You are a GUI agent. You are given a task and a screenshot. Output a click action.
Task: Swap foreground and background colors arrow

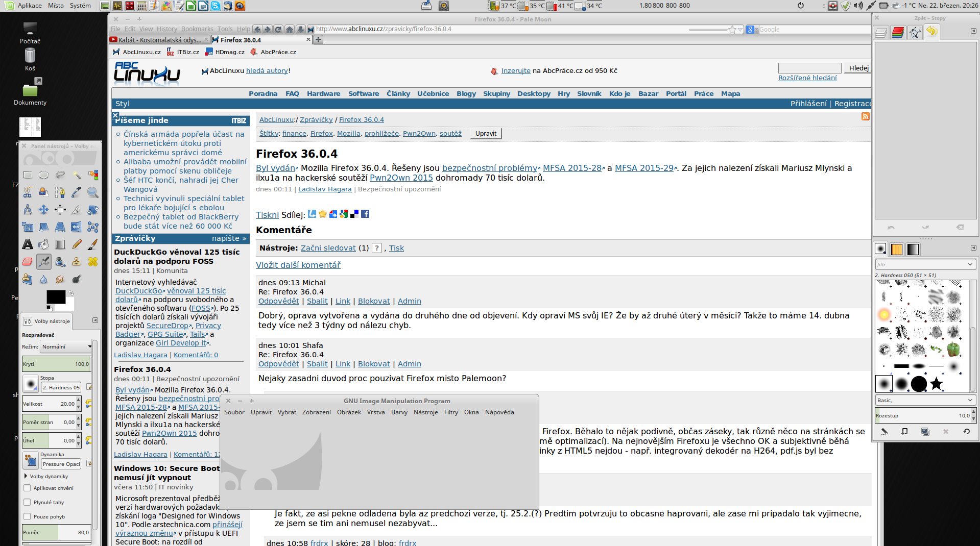tap(71, 293)
